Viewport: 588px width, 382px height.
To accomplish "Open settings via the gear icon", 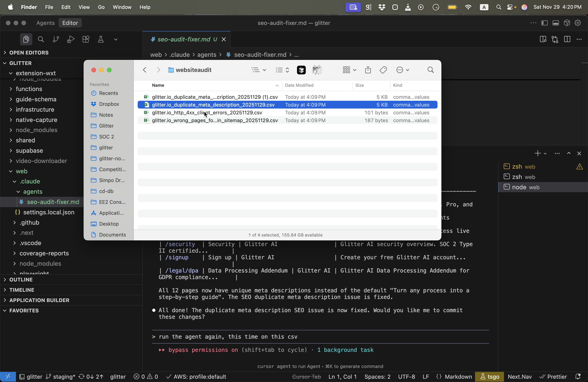I will pyautogui.click(x=578, y=23).
